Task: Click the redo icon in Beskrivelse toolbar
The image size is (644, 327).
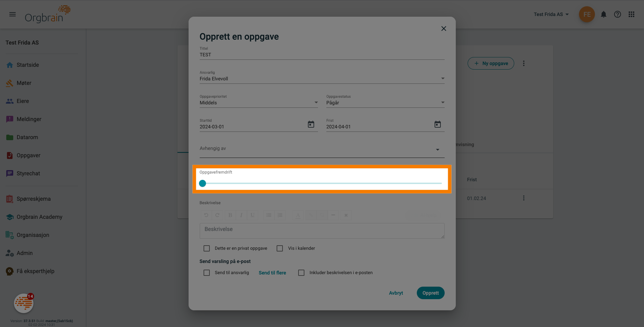Action: [217, 215]
